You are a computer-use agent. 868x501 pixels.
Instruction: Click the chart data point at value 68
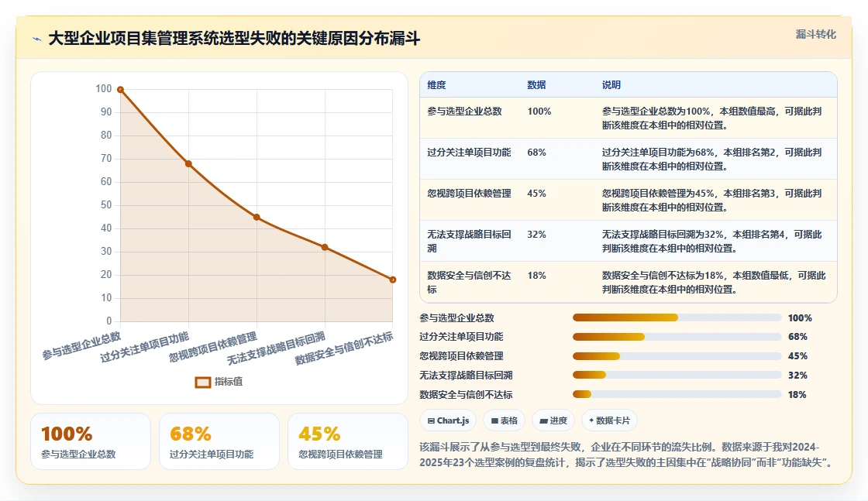pyautogui.click(x=188, y=163)
